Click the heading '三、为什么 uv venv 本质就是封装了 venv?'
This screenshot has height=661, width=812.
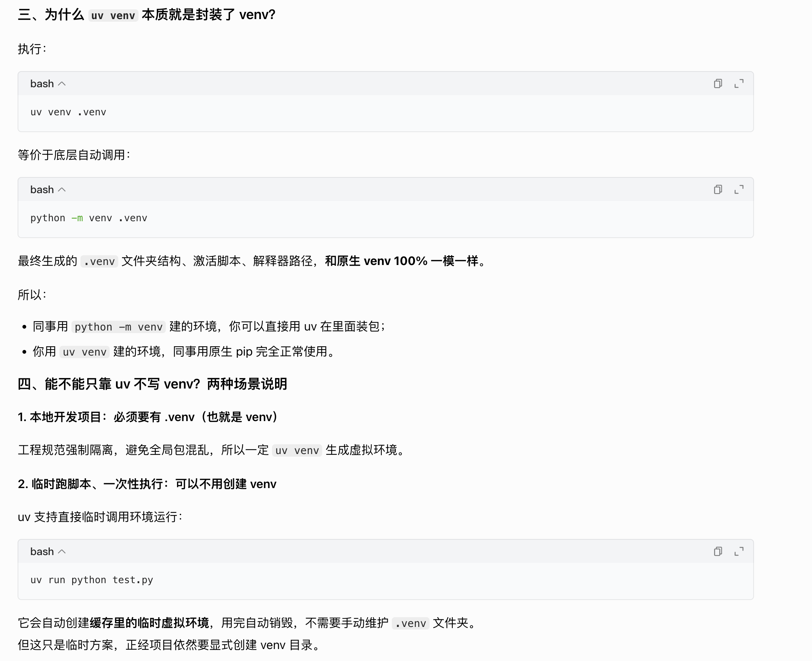pos(147,15)
